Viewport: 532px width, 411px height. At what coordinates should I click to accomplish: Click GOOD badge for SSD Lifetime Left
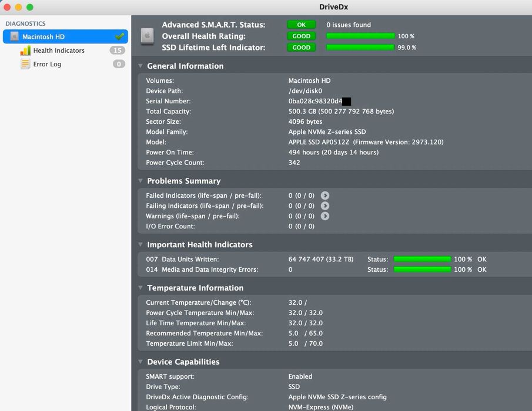(302, 48)
